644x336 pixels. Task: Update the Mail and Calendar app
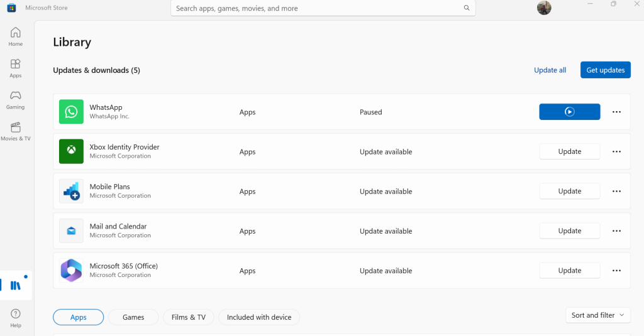tap(569, 230)
